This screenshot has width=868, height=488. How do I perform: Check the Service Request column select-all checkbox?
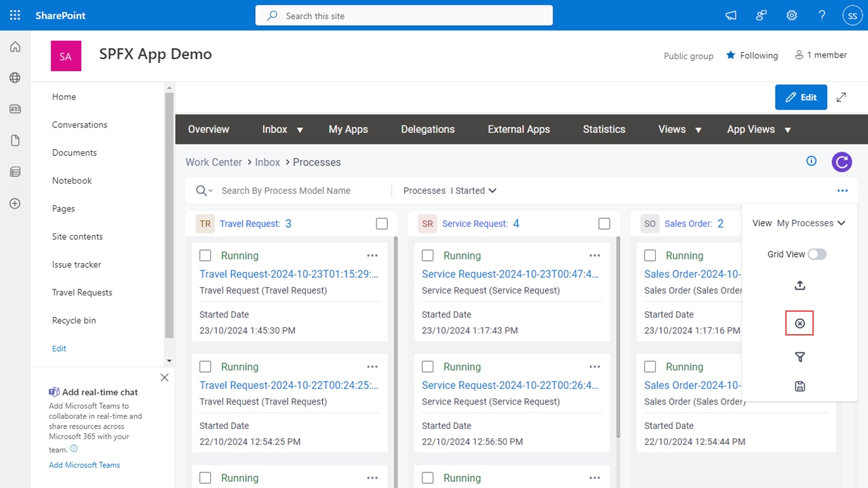[x=604, y=224]
